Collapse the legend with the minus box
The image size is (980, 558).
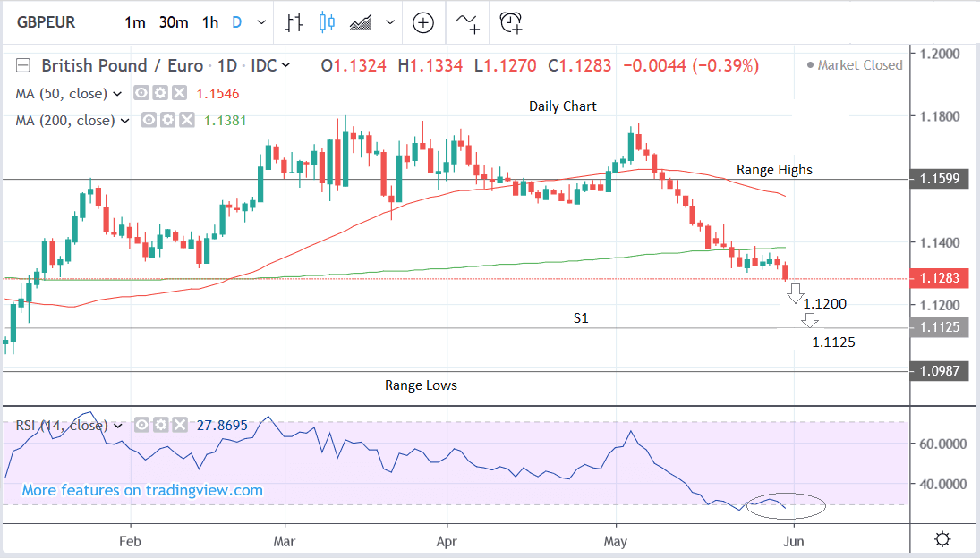tap(23, 65)
